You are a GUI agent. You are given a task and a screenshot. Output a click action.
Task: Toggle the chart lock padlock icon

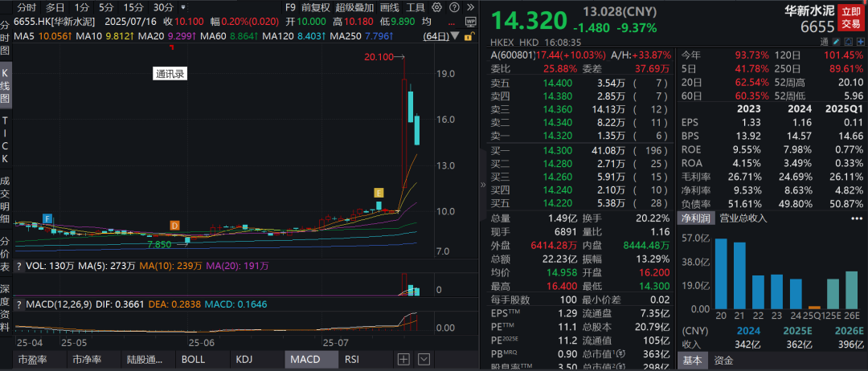coord(469,36)
